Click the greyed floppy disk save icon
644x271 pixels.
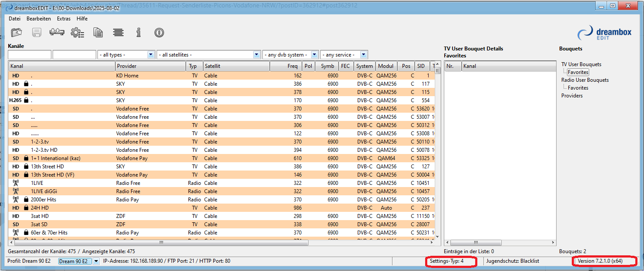point(37,33)
